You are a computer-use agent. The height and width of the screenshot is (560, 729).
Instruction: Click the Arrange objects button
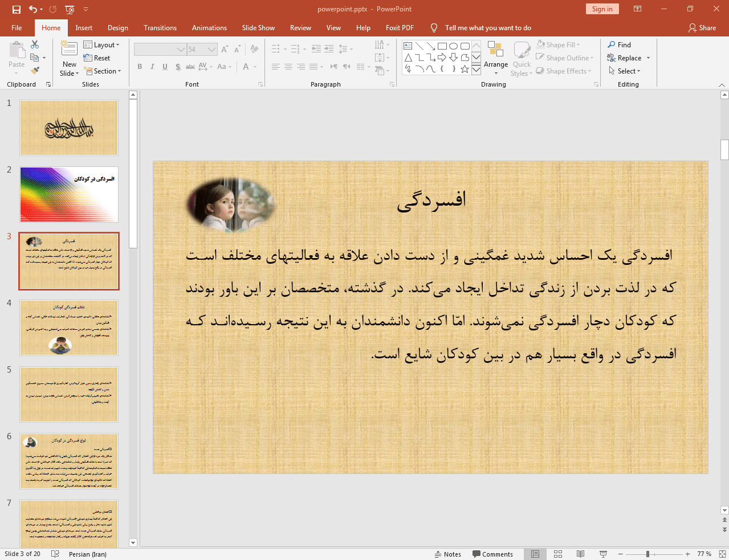(496, 59)
